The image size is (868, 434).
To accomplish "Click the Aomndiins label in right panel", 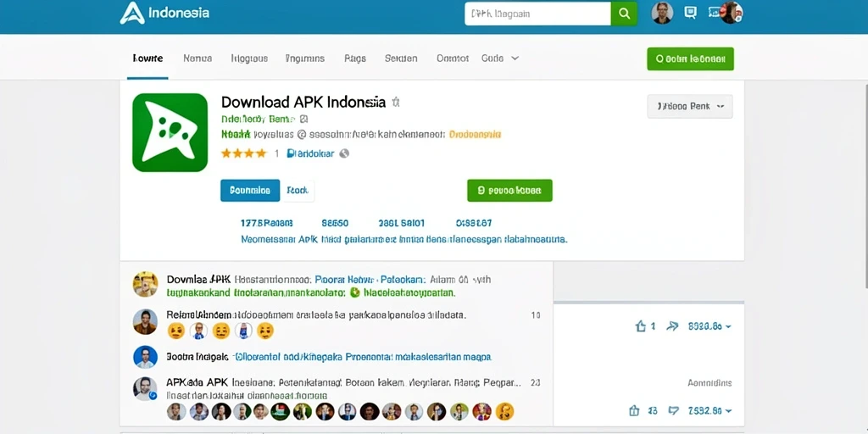I will [709, 382].
